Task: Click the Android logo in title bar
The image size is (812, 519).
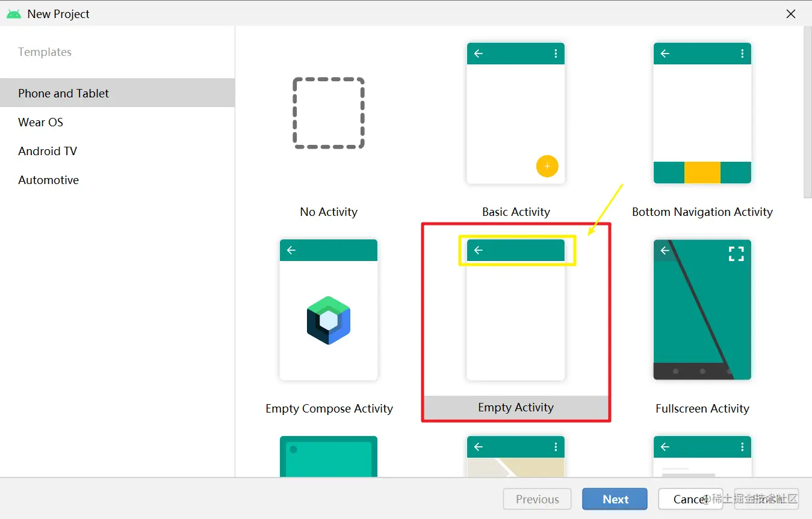Action: 14,14
